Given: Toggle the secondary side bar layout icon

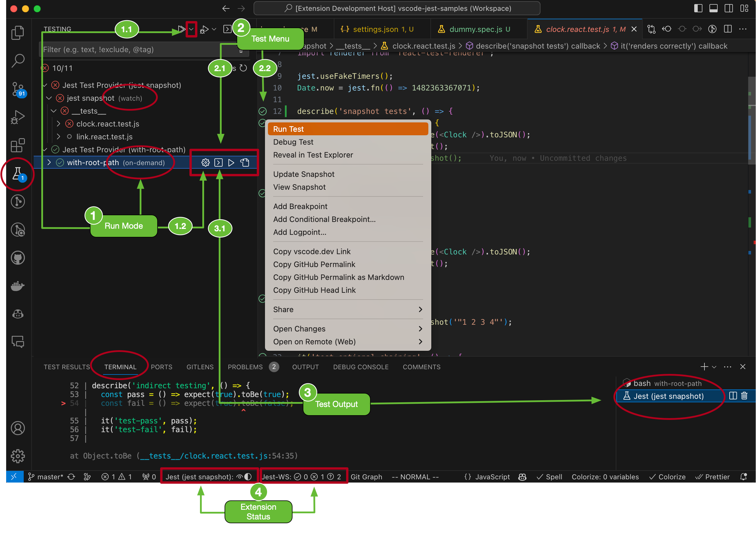Looking at the screenshot, I should [728, 8].
